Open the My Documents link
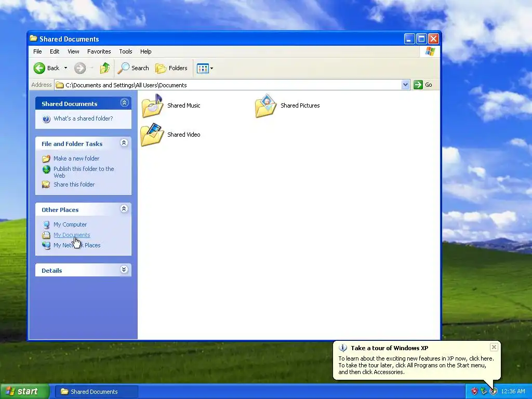Screen dimensions: 532x399 tap(72, 235)
